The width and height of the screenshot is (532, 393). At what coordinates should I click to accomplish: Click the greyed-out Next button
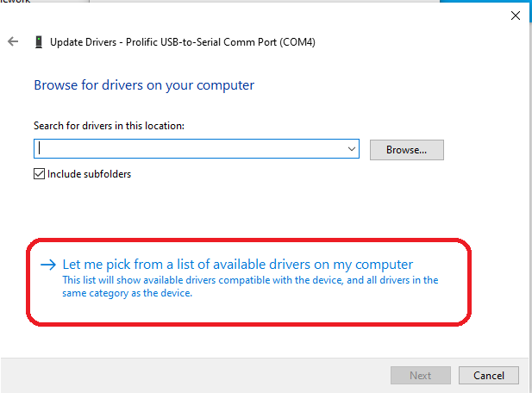[x=420, y=376]
